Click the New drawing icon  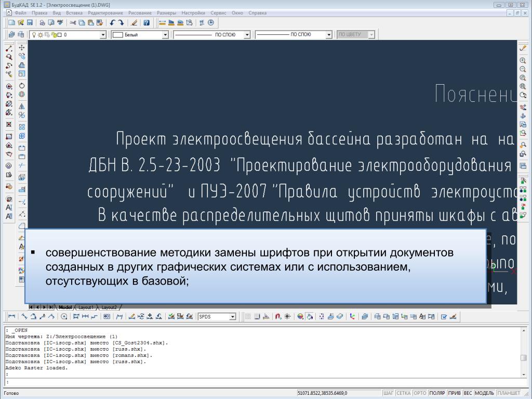click(12, 23)
